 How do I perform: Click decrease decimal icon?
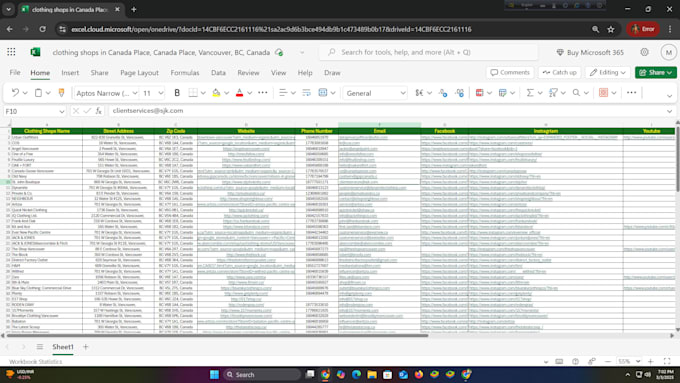click(443, 93)
